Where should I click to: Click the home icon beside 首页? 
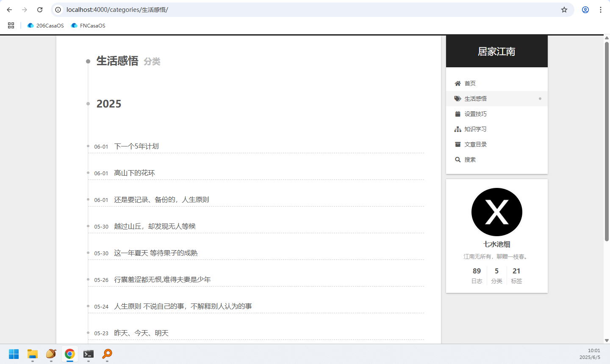[457, 83]
